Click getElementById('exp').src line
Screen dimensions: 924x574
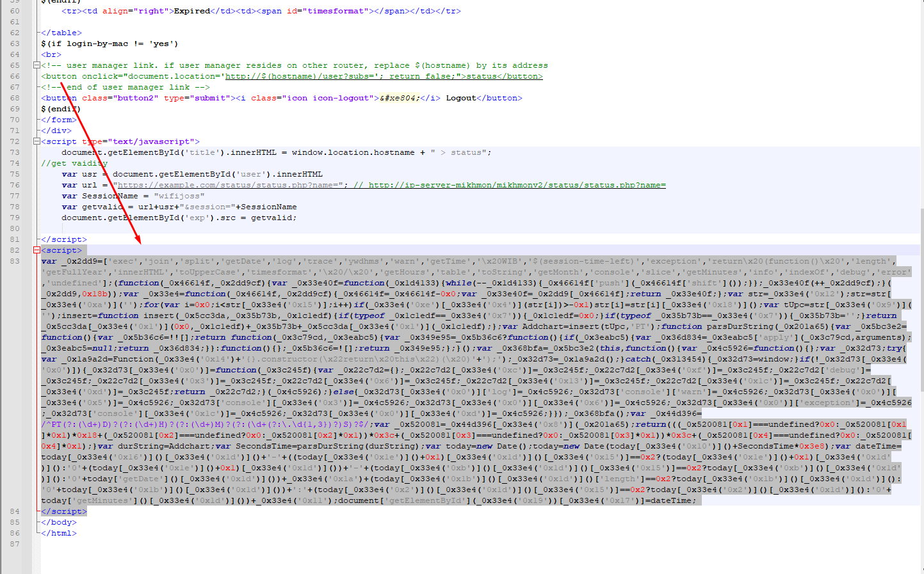179,218
